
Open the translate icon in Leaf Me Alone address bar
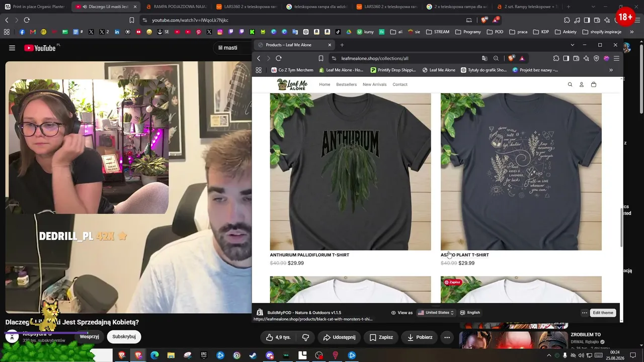click(485, 58)
